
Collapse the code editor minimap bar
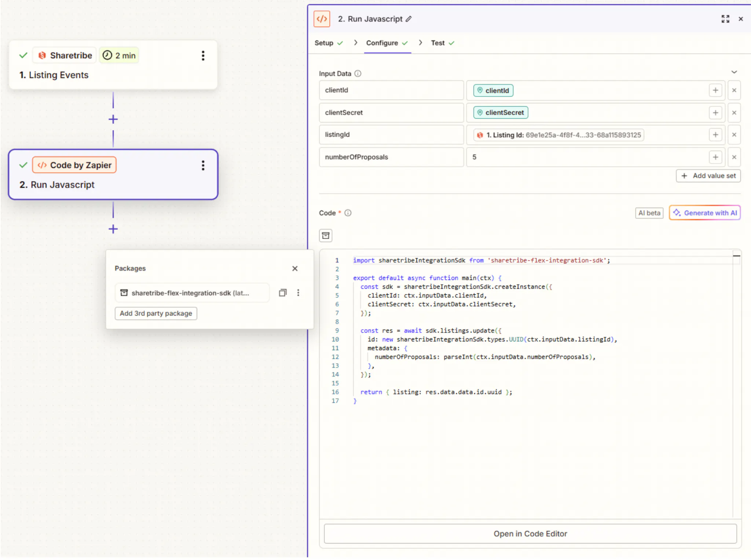click(736, 255)
